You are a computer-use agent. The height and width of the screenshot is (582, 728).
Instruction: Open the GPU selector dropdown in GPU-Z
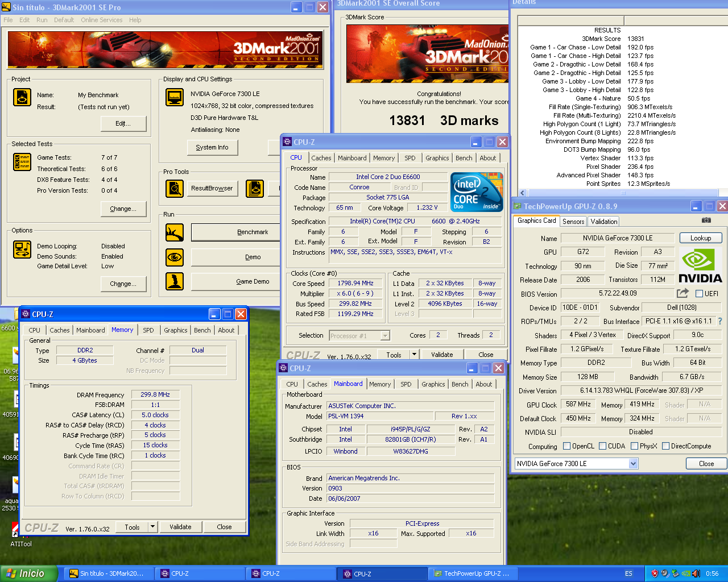tap(633, 464)
